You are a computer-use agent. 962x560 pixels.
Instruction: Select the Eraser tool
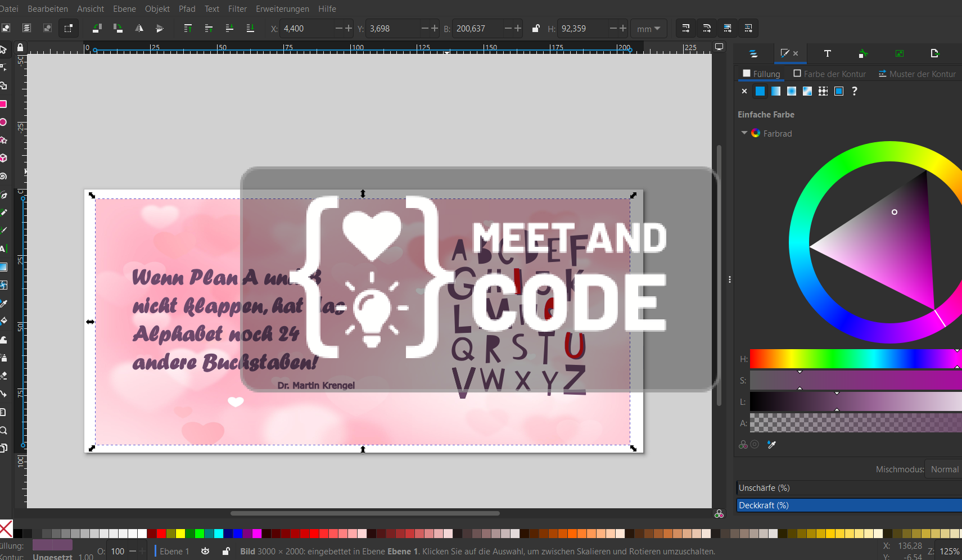3,376
